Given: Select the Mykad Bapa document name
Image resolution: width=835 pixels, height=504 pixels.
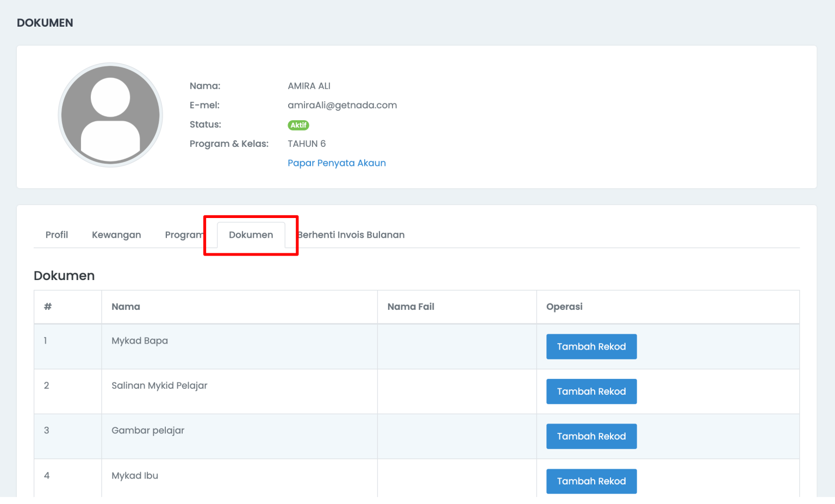Looking at the screenshot, I should point(140,341).
